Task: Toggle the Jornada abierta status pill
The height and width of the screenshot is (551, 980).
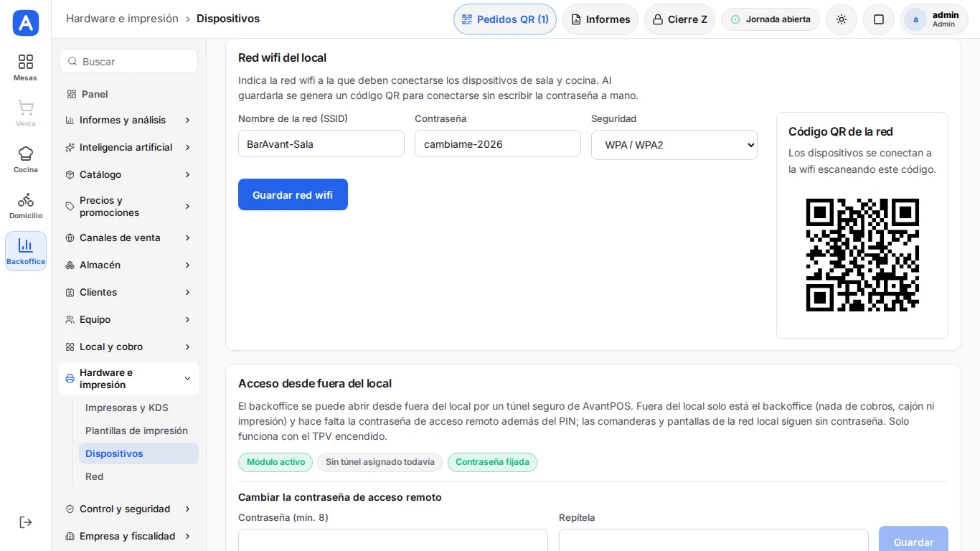Action: pos(771,19)
